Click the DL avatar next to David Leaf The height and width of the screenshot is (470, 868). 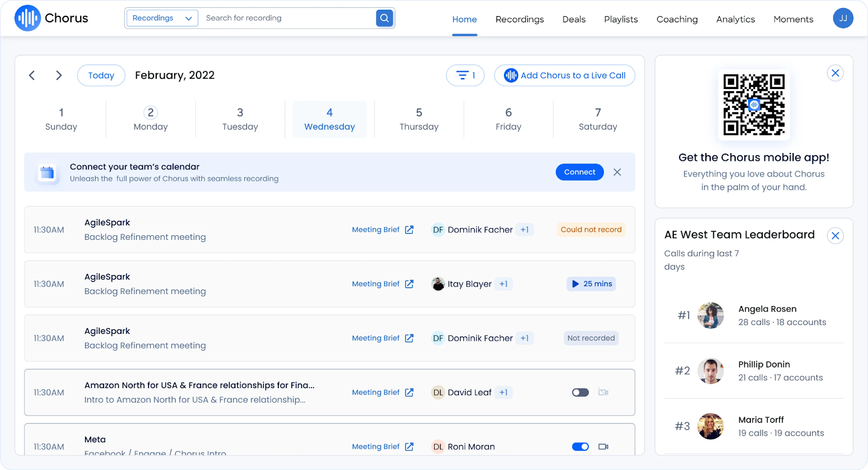[x=438, y=392]
